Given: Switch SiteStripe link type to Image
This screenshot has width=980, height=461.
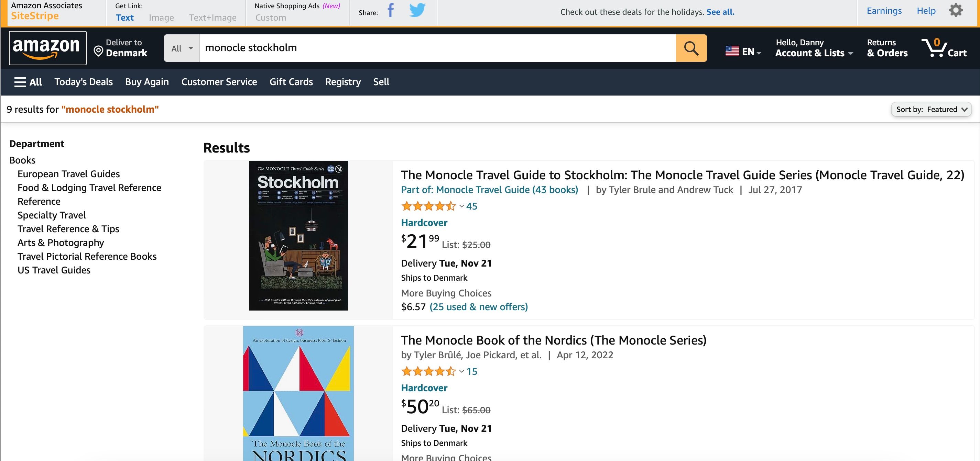Looking at the screenshot, I should [162, 18].
